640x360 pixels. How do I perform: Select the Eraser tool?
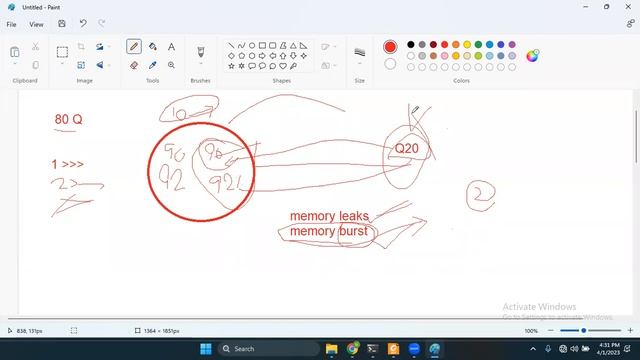click(x=134, y=65)
